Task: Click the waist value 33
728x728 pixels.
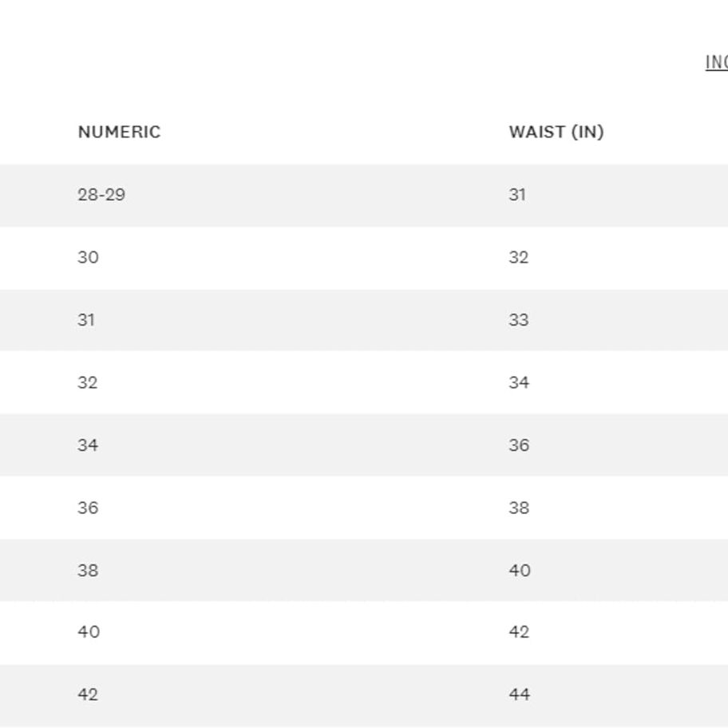Action: [519, 320]
